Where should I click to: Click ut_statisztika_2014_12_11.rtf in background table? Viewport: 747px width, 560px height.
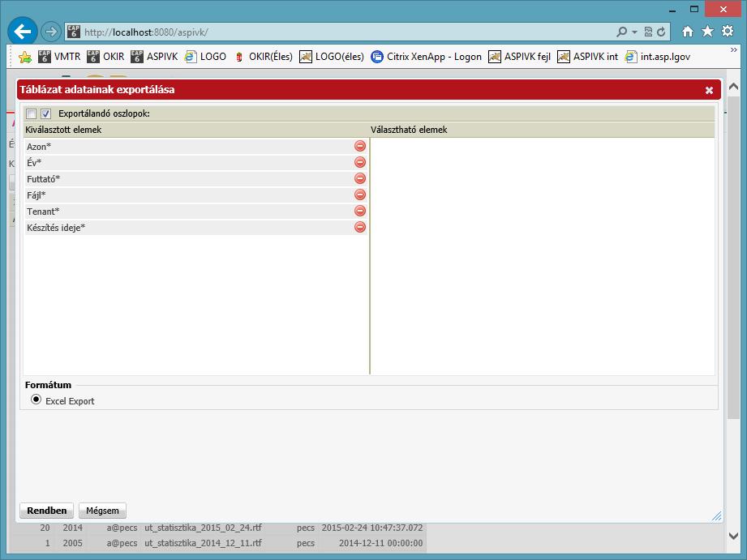pyautogui.click(x=203, y=543)
